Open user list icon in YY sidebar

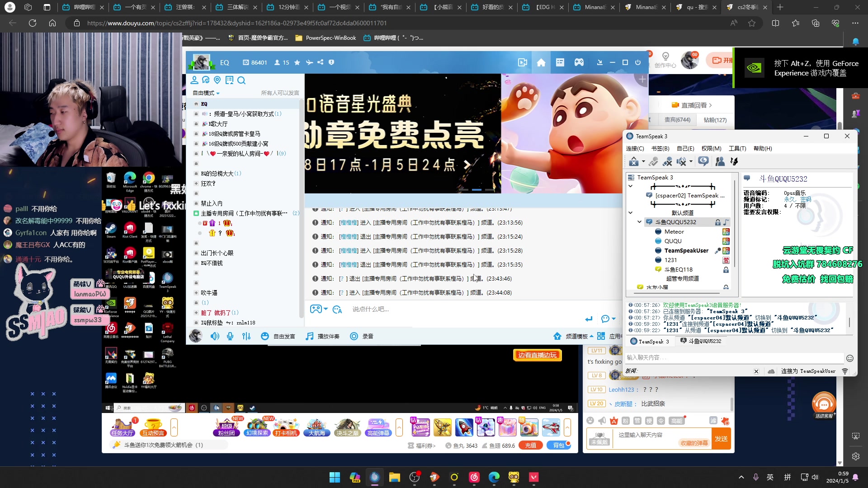coord(194,80)
